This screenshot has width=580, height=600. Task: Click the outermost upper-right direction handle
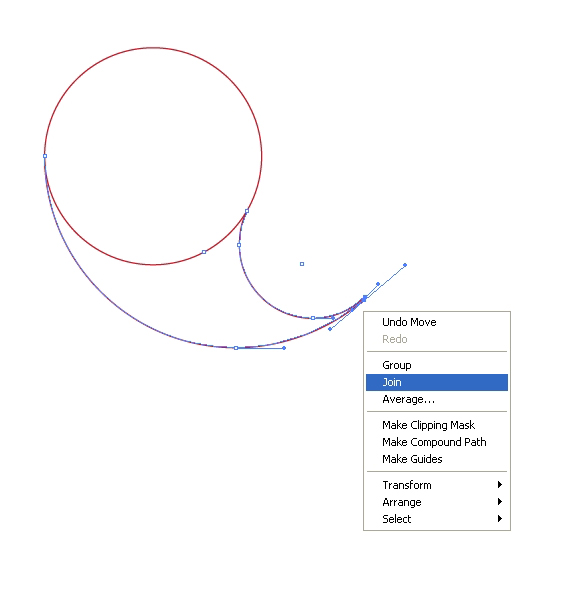[405, 265]
